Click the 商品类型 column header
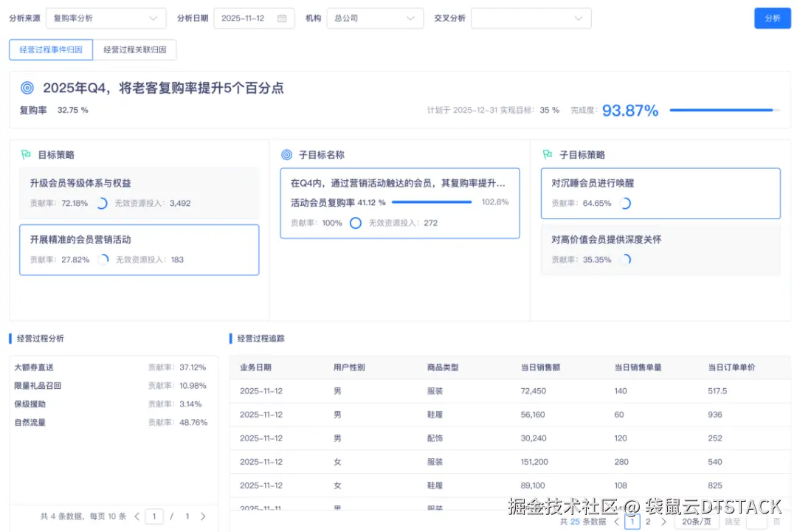Screen dimensions: 797x532 (x=443, y=367)
